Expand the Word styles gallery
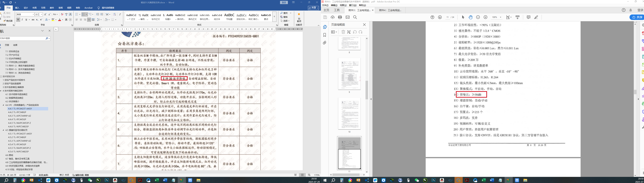 coord(274,17)
